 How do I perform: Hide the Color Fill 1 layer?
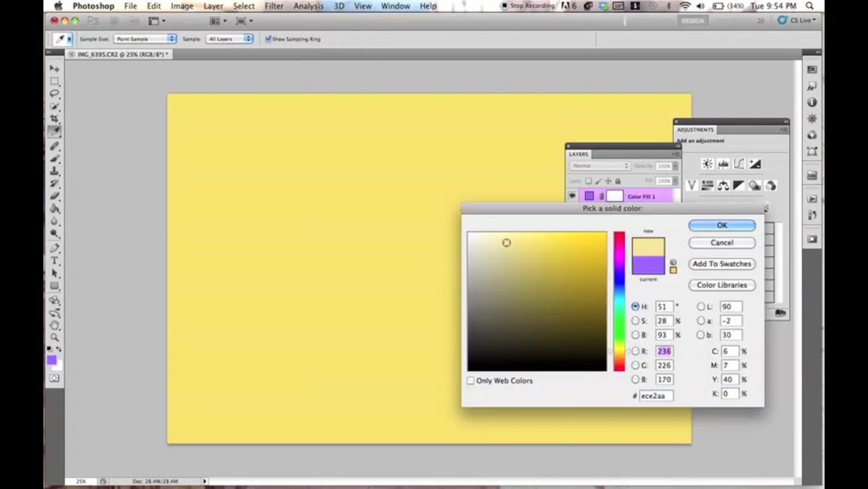pos(572,196)
